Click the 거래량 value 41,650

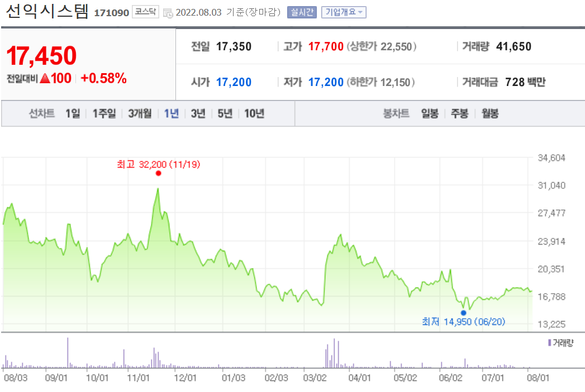coord(513,46)
